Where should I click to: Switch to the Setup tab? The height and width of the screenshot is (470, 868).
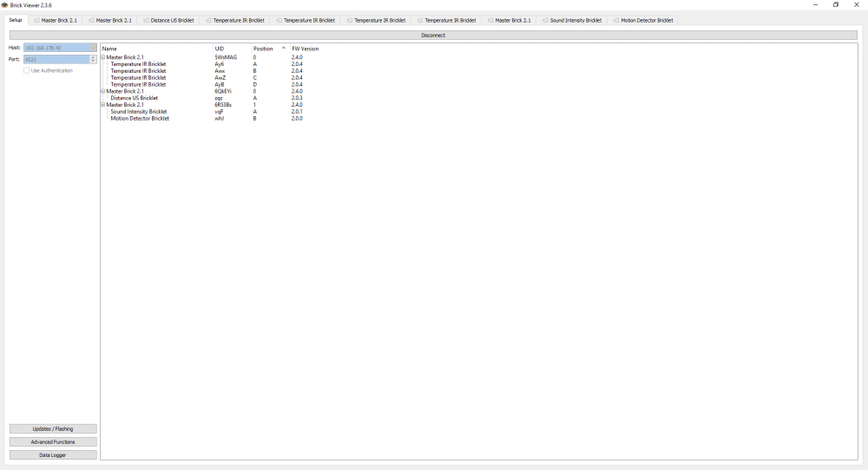(16, 20)
